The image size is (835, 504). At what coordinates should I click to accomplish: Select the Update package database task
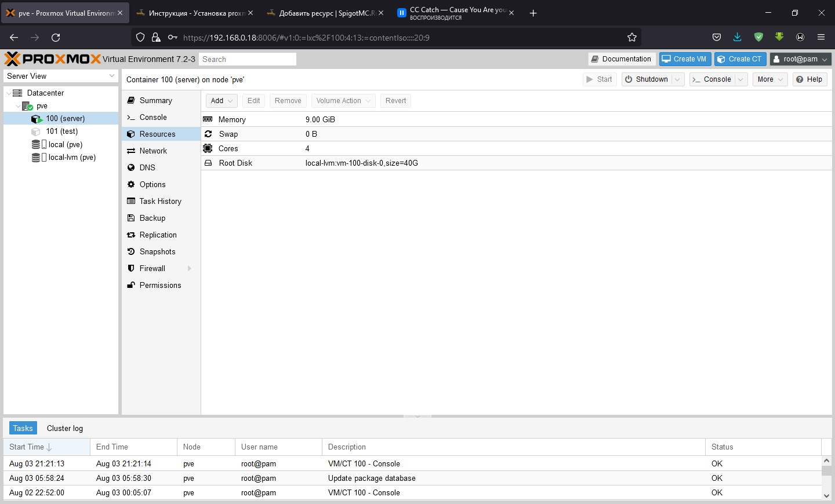tap(412, 478)
